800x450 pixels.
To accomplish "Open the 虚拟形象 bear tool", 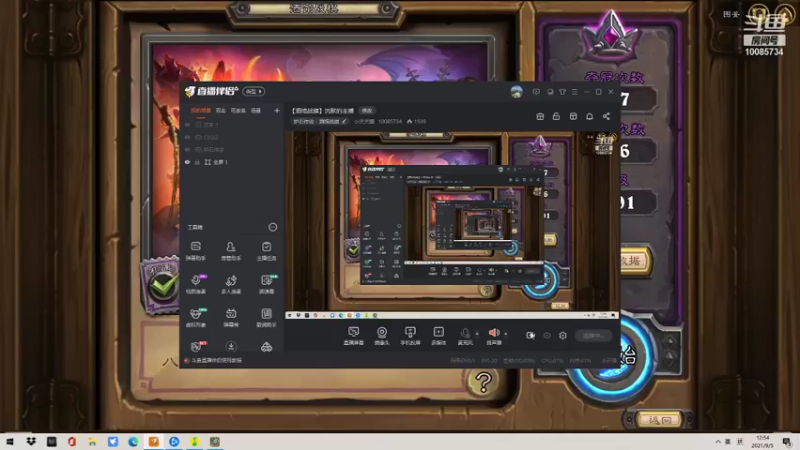I will (x=196, y=317).
